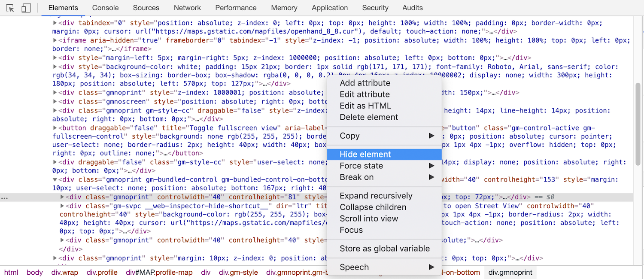Screen dimensions: 644x279
Task: Choose Add attribute from context menu
Action: 384,83
